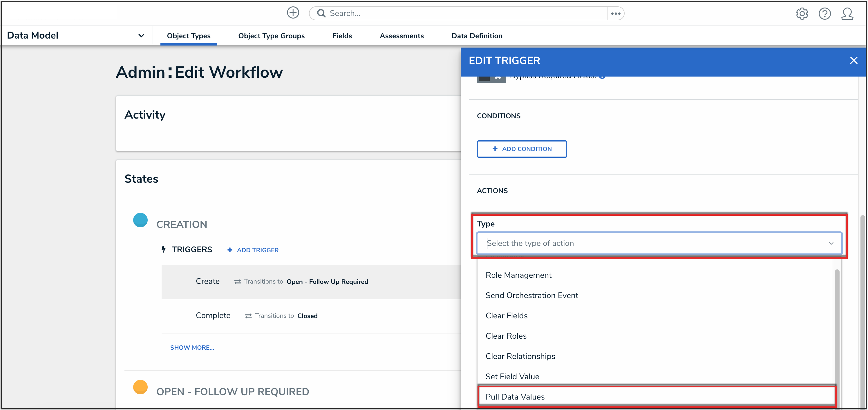Screen dimensions: 868x410
Task: Choose Pull Data Values option
Action: pyautogui.click(x=515, y=397)
